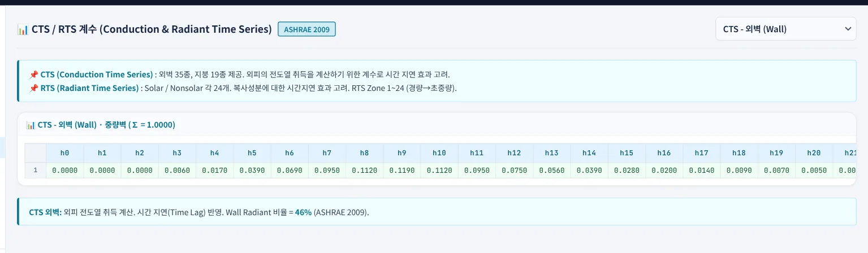The image size is (868, 253).
Task: Select the h17 column header
Action: pyautogui.click(x=701, y=152)
